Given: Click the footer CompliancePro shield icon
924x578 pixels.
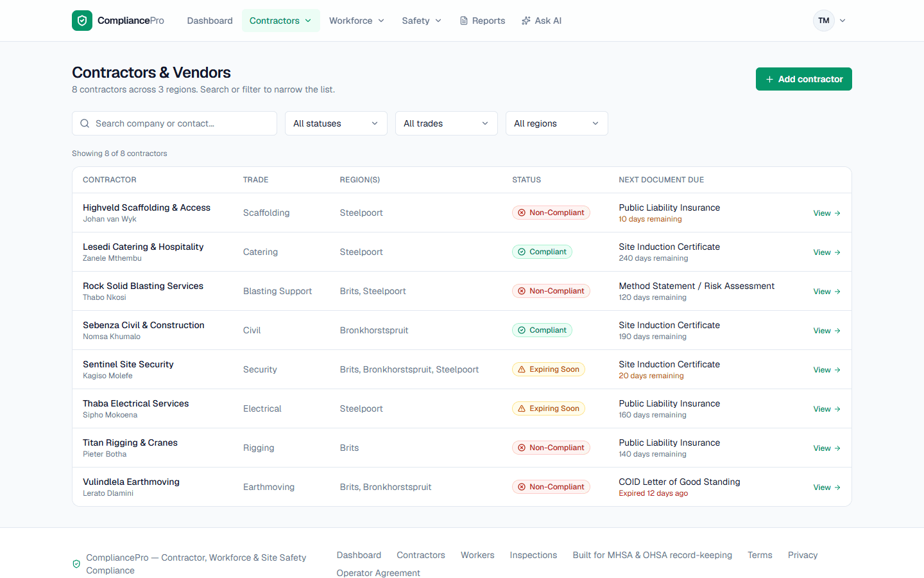Looking at the screenshot, I should click(x=76, y=564).
